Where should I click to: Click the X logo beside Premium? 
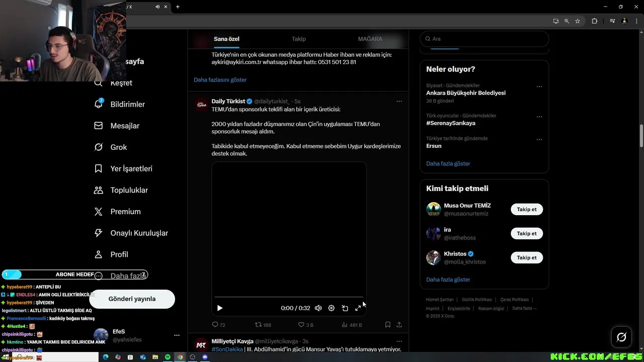[99, 212]
